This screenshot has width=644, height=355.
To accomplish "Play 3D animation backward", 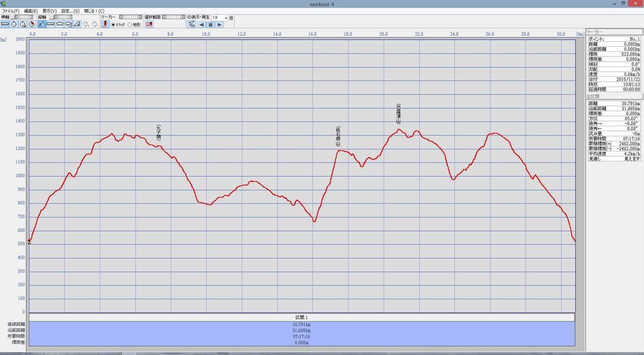I will (x=201, y=25).
